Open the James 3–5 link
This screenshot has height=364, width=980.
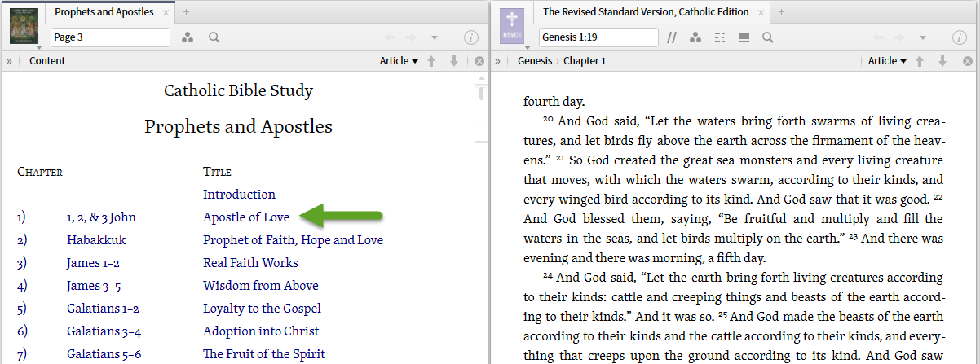click(93, 286)
